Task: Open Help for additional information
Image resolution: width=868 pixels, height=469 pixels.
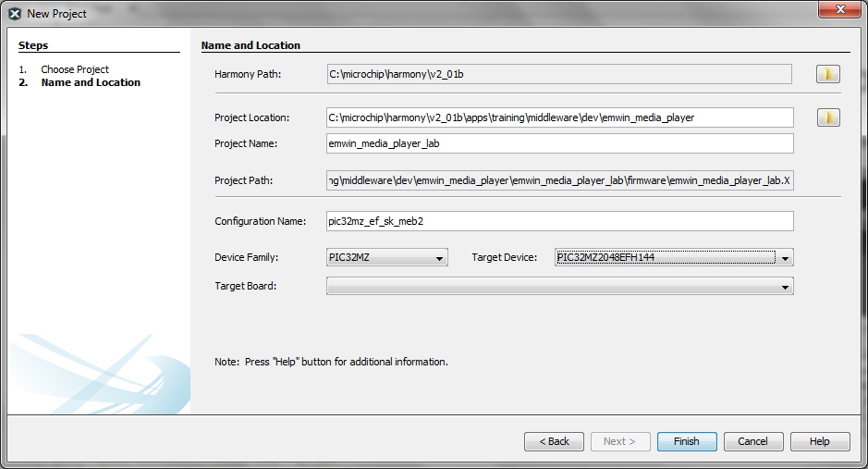Action: point(819,441)
